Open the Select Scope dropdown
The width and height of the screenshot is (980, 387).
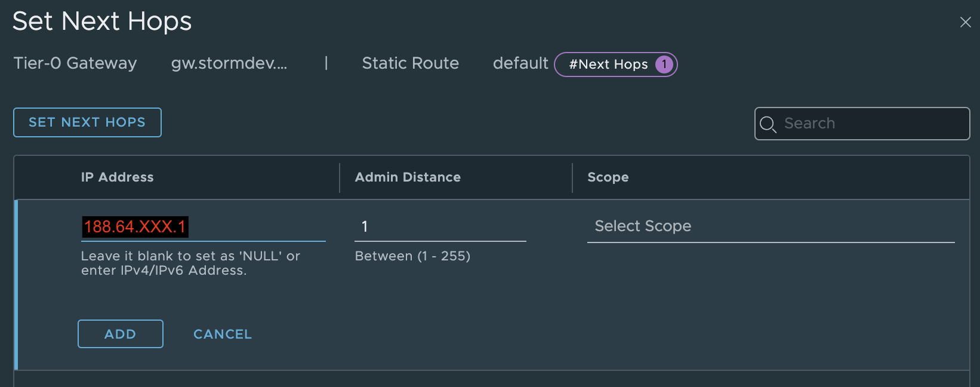tap(770, 226)
